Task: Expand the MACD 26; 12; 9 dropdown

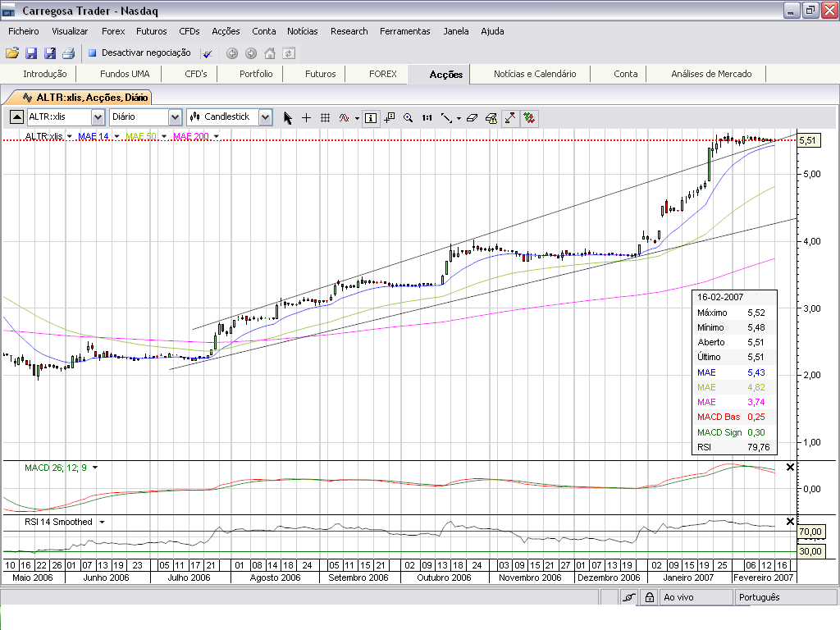Action: [x=95, y=468]
